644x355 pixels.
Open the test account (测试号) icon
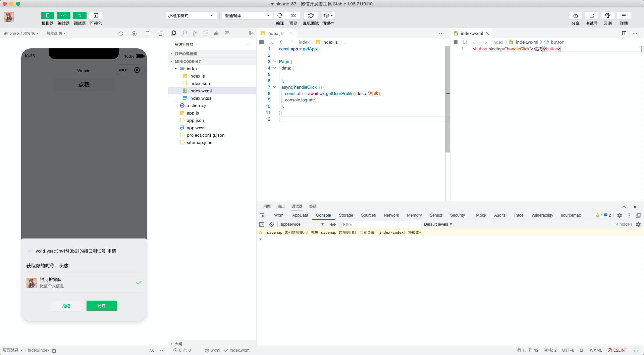(592, 15)
